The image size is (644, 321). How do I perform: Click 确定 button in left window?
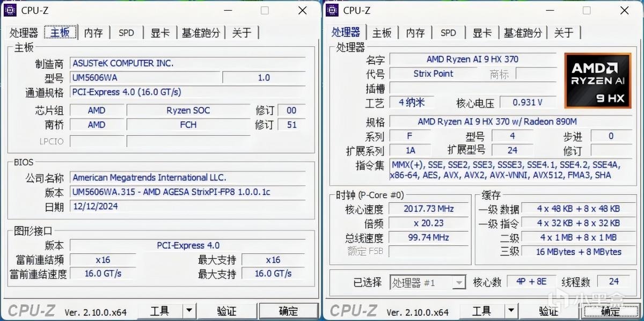(x=288, y=311)
